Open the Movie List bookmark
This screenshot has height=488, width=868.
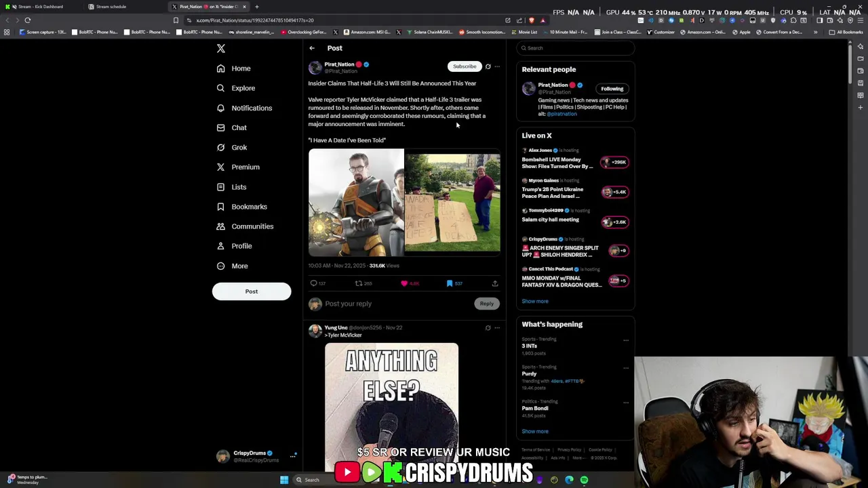click(524, 32)
